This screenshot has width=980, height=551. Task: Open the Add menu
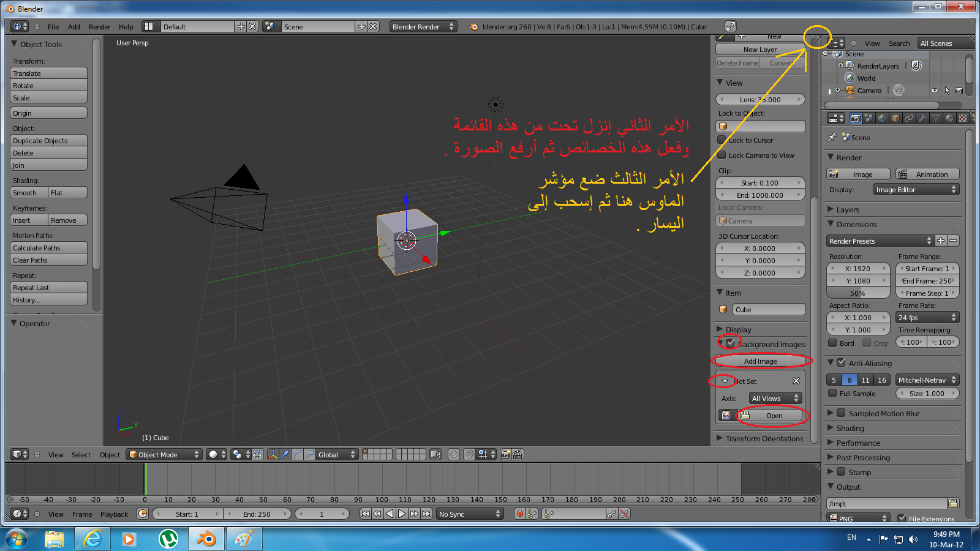[74, 27]
